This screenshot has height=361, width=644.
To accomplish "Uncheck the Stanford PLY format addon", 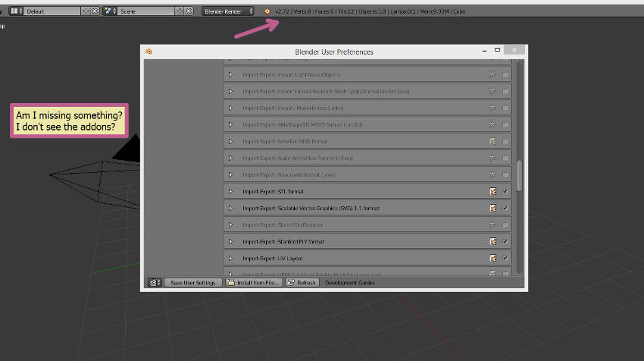I will [505, 241].
